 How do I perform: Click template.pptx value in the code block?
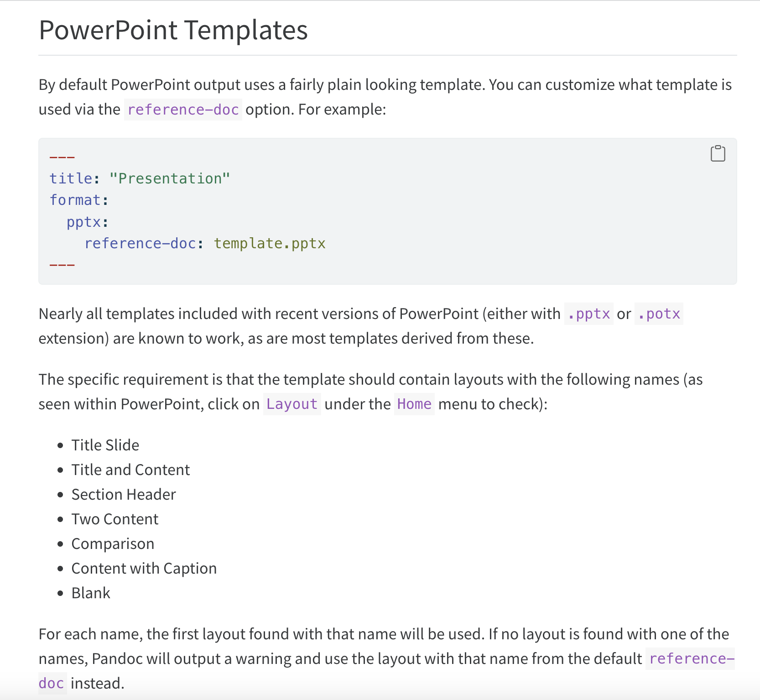(x=270, y=243)
